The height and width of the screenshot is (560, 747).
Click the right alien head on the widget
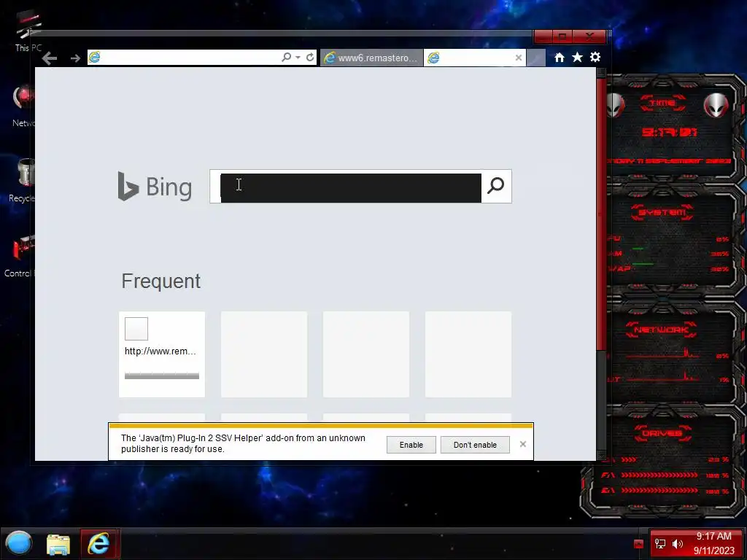coord(716,105)
